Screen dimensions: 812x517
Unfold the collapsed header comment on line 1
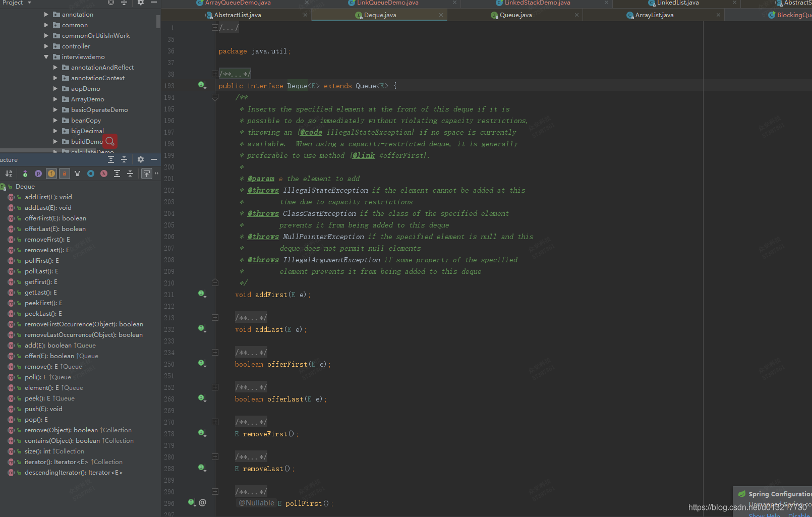(215, 28)
